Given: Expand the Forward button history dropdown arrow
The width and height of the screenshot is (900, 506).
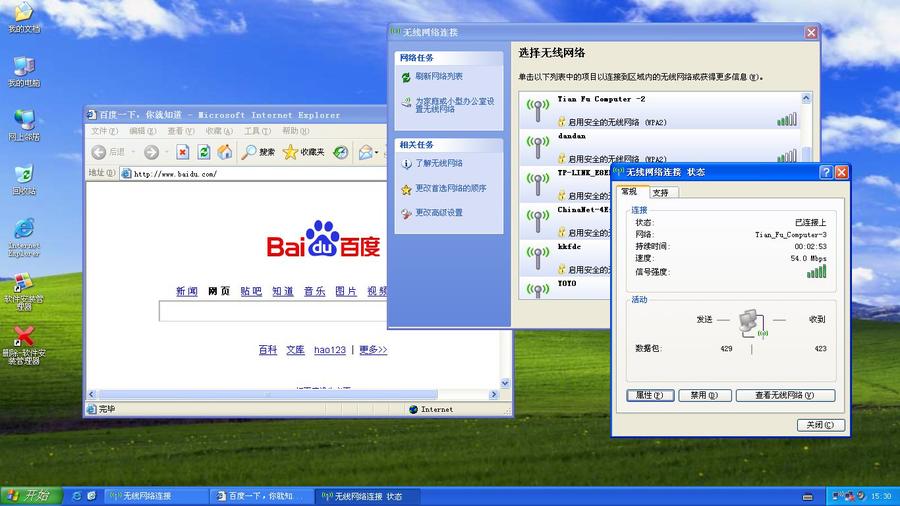Looking at the screenshot, I should [x=166, y=152].
